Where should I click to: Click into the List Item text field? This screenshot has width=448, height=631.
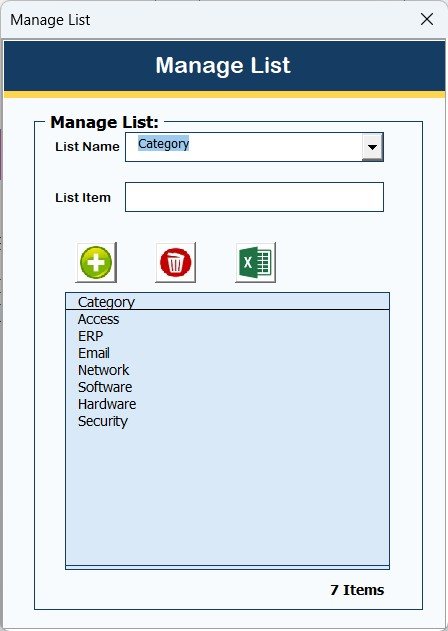pyautogui.click(x=254, y=197)
